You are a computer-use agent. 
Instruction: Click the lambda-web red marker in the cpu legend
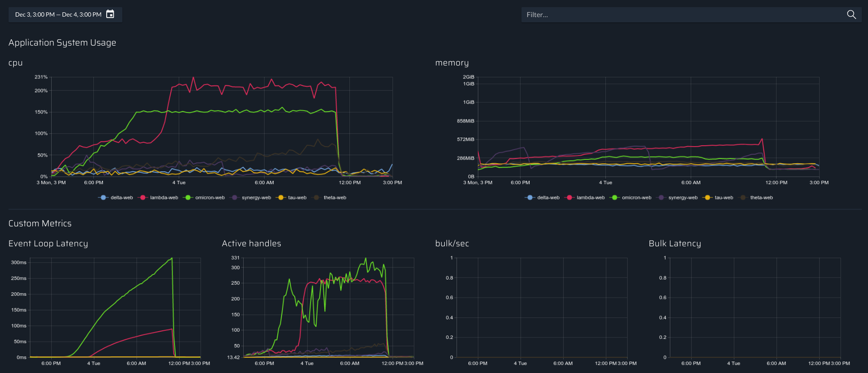pyautogui.click(x=142, y=197)
